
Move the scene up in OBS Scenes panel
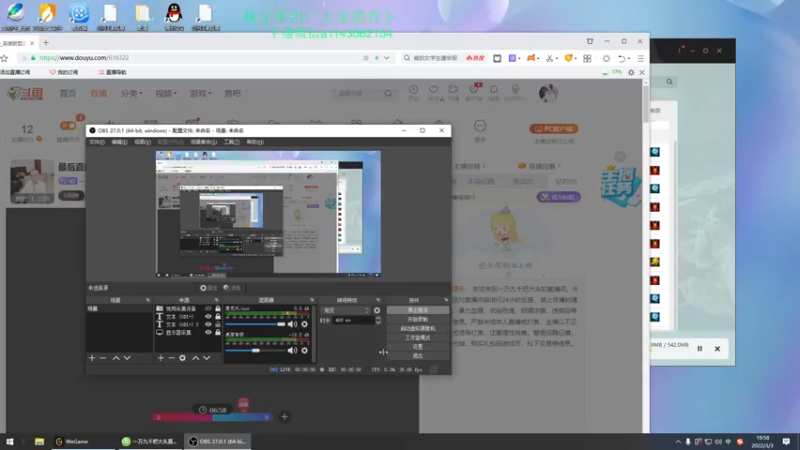116,358
